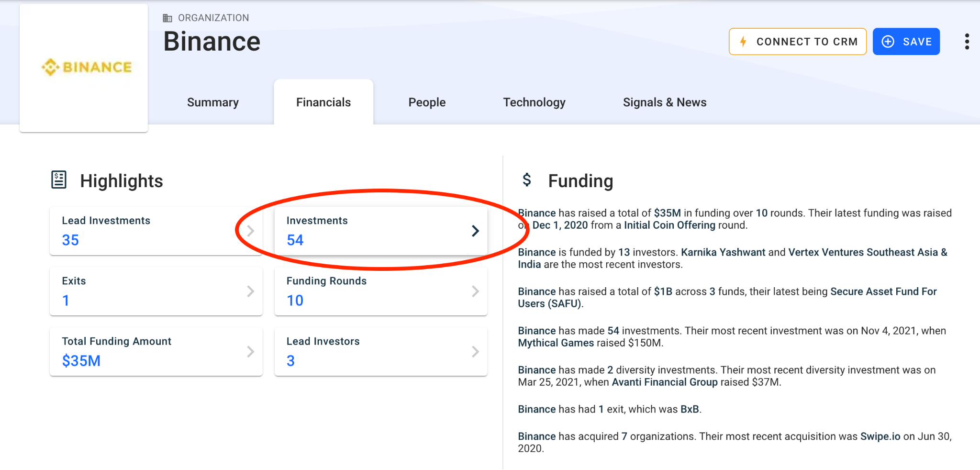This screenshot has width=980, height=470.
Task: Click the organization building icon
Action: coord(167,18)
